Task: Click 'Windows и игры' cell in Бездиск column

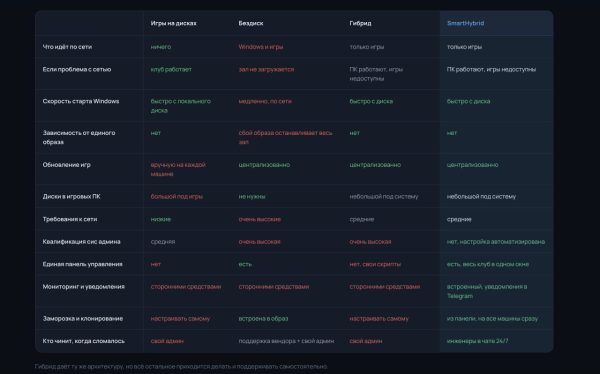Action: pyautogui.click(x=261, y=47)
